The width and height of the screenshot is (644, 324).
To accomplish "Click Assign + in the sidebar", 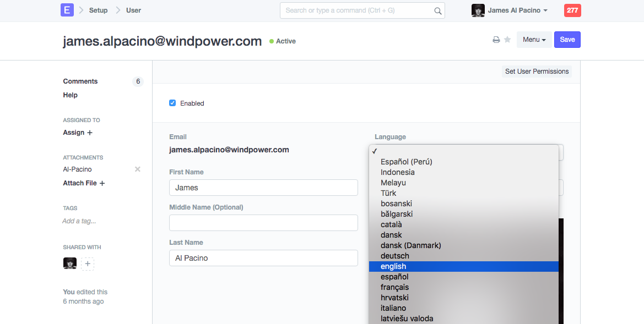I will click(78, 133).
